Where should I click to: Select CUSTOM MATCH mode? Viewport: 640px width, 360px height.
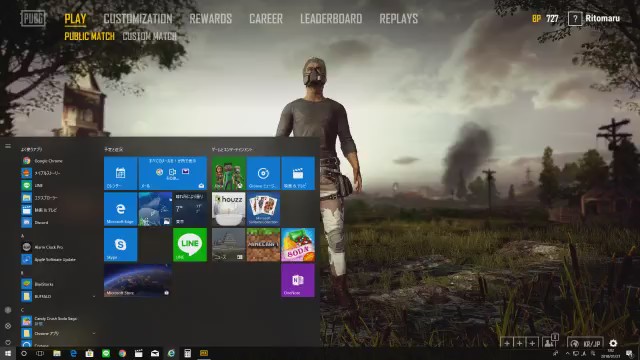(x=150, y=36)
